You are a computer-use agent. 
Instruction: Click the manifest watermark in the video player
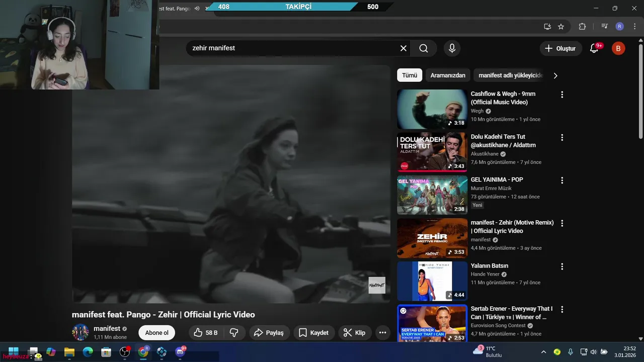[377, 285]
